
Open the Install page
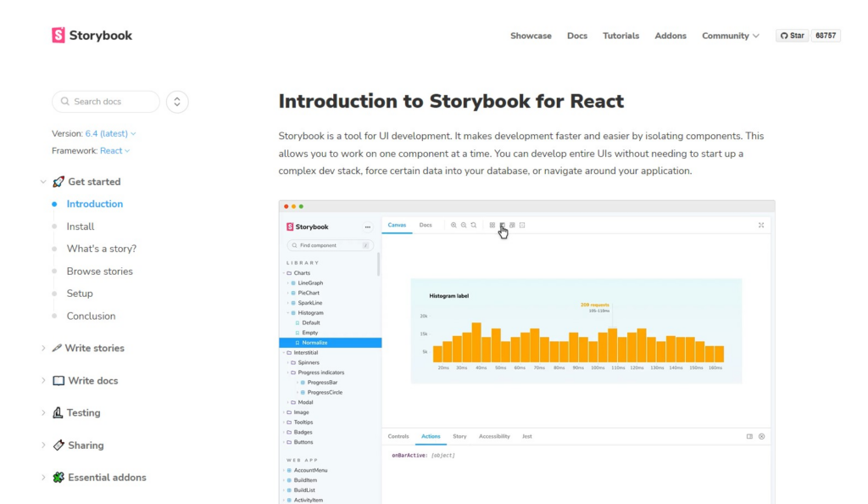click(81, 227)
